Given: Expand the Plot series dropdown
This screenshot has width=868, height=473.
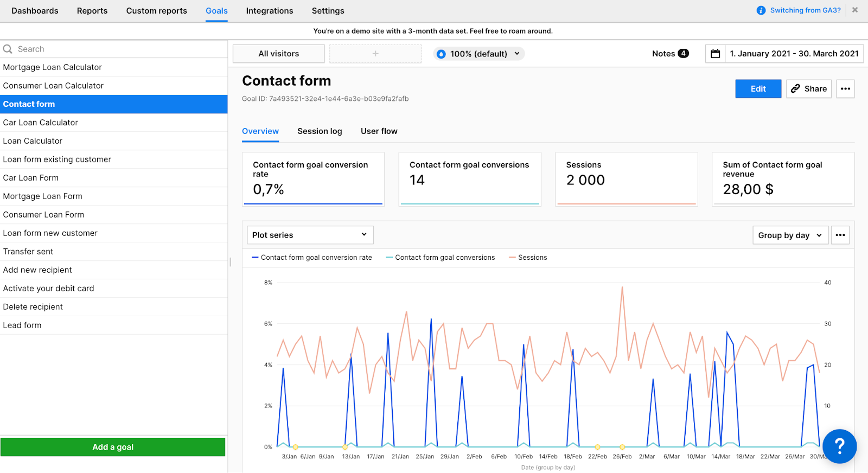Looking at the screenshot, I should 310,235.
